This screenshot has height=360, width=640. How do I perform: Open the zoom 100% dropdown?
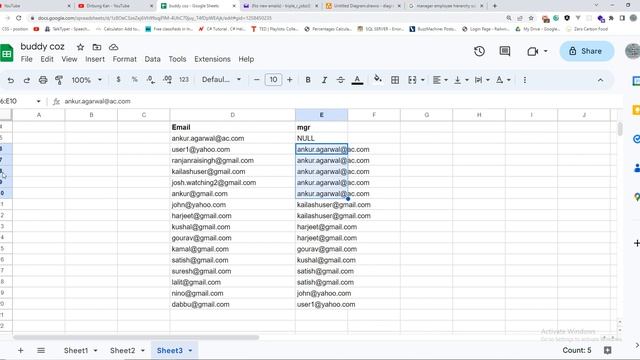pos(87,80)
